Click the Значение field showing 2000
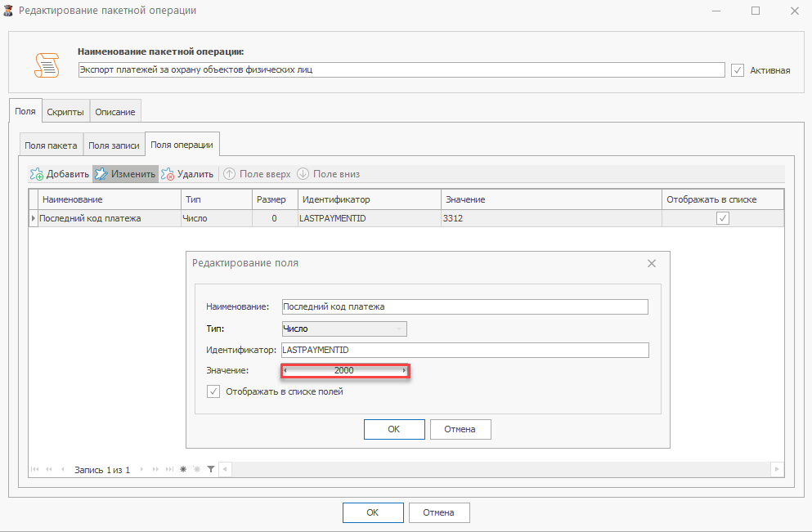 [344, 370]
